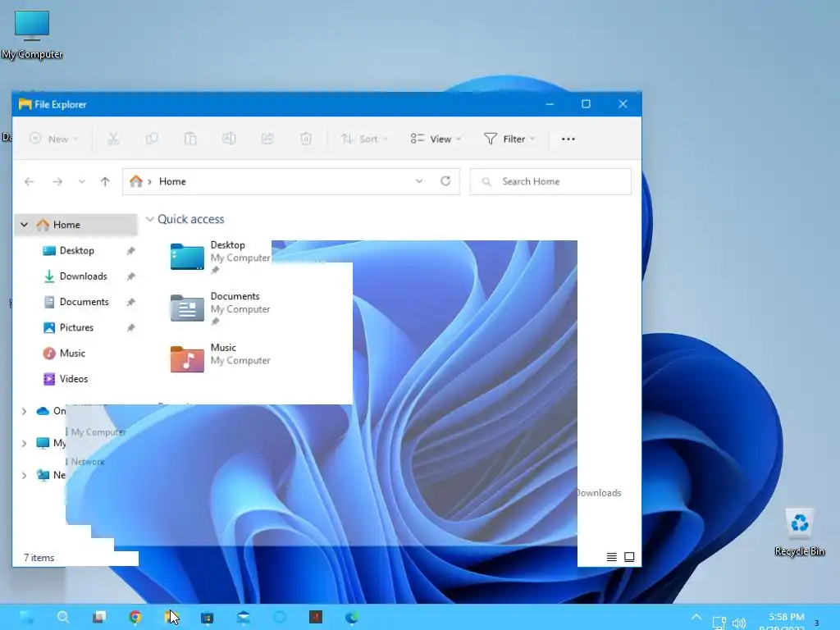Refresh the Home view
Image resolution: width=840 pixels, height=630 pixels.
445,181
